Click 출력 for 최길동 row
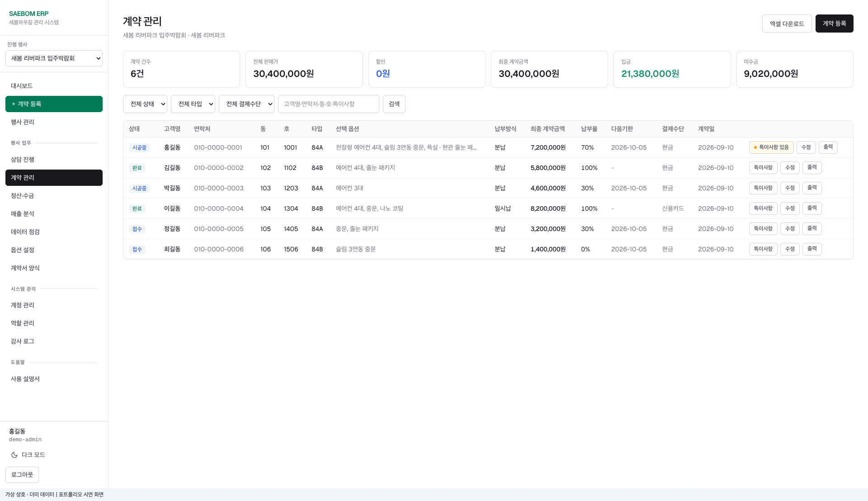Screen dimensions: 868x501 [812, 249]
